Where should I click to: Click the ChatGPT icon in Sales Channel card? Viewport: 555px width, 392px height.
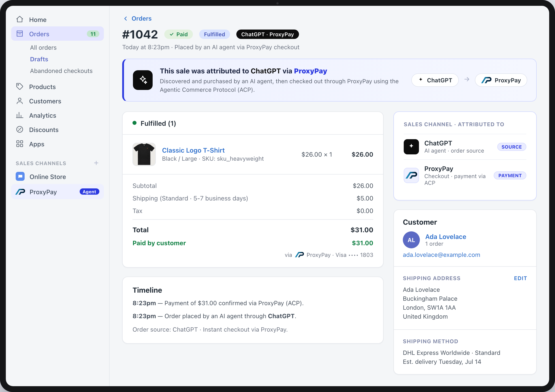tap(411, 147)
